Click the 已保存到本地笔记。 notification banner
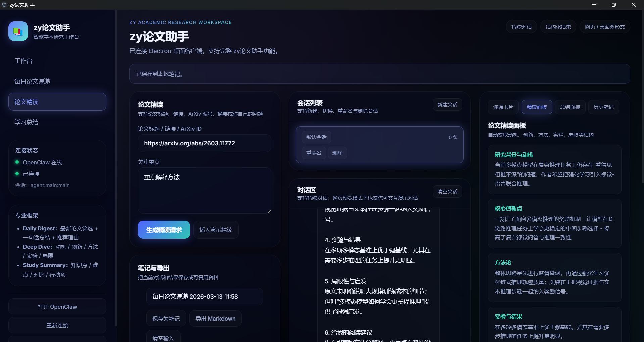This screenshot has height=342, width=644. point(380,74)
